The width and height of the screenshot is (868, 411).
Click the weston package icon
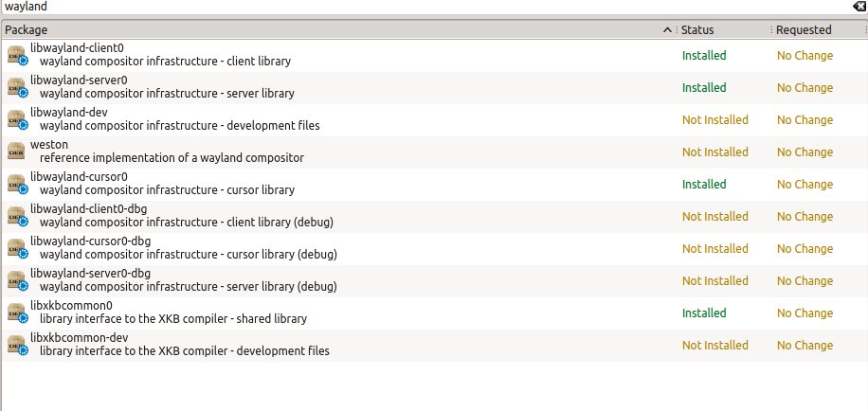point(17,152)
